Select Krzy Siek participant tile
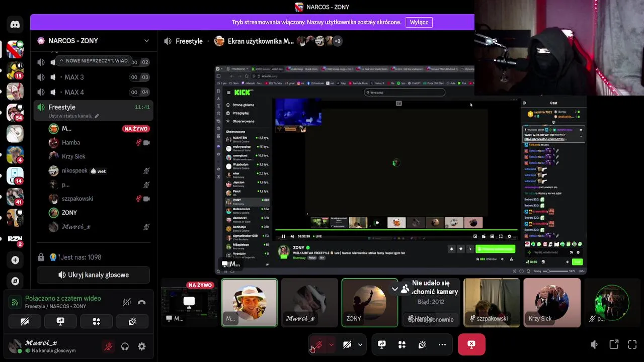The width and height of the screenshot is (644, 362). pos(552,303)
